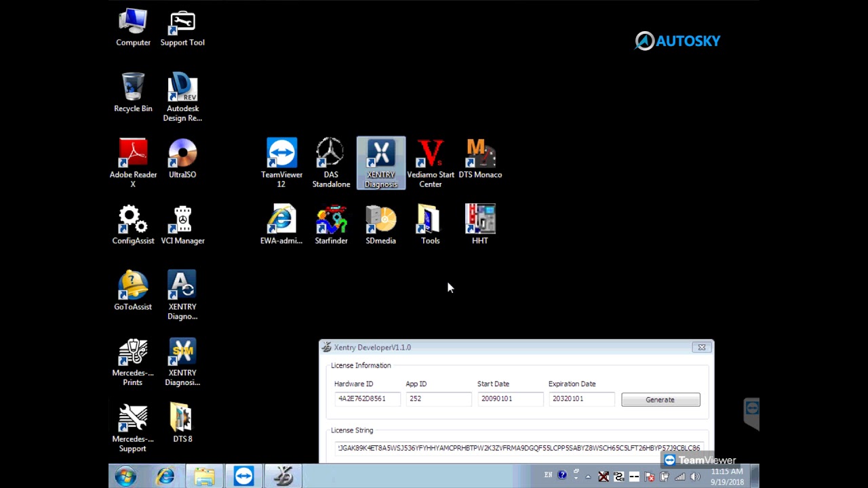Click the Show desktop strip by the clock
This screenshot has height=488, width=868.
(755, 476)
